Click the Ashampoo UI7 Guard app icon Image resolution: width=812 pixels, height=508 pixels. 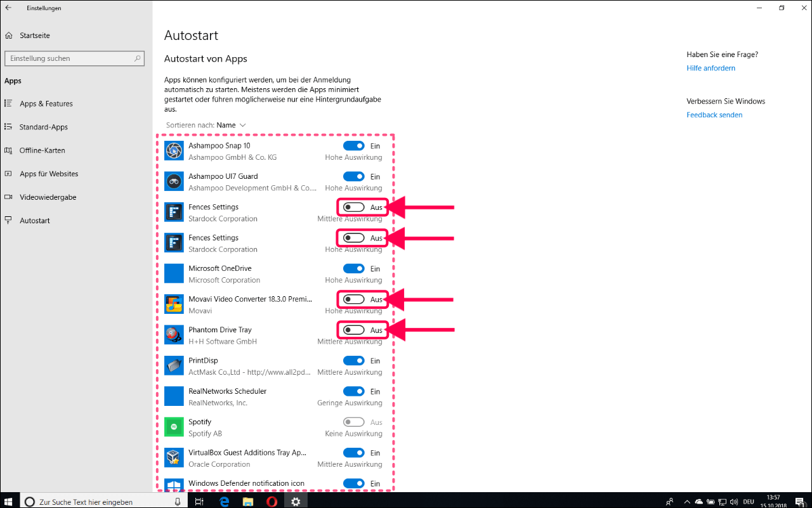174,182
